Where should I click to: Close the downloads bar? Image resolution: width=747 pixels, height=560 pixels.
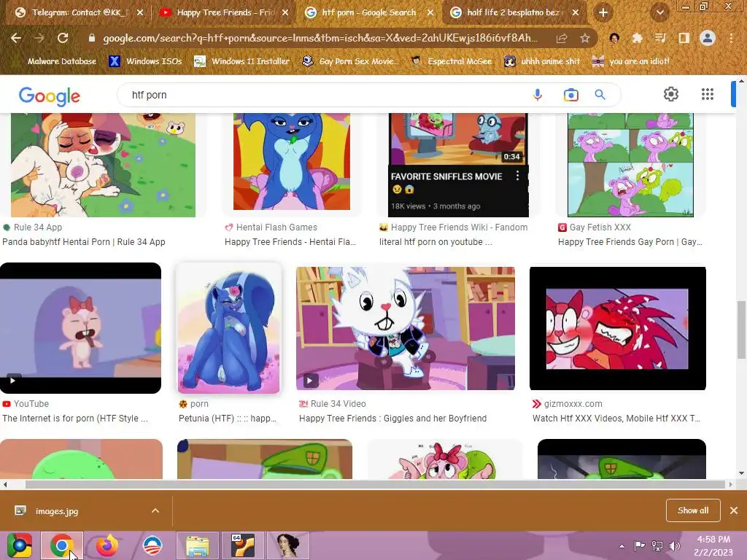coord(734,510)
